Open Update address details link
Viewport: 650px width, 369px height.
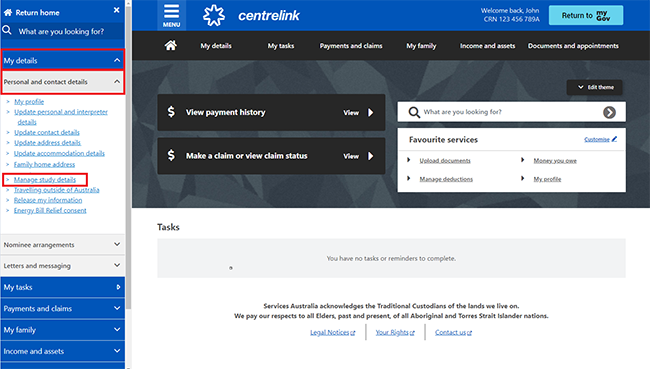coord(48,143)
